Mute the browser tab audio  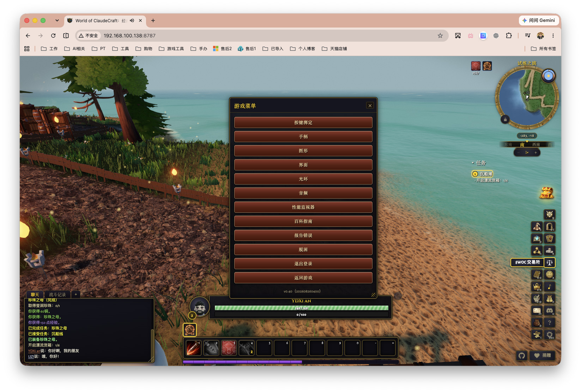click(132, 20)
